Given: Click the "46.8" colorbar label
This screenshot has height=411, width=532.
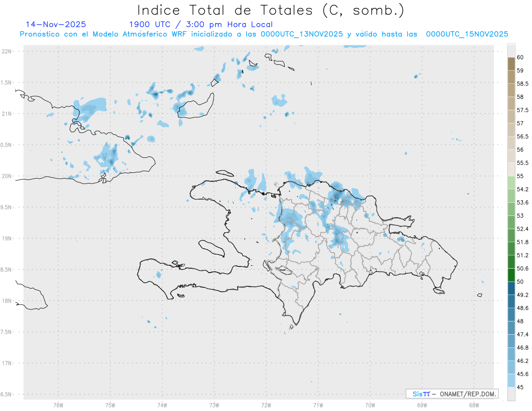Looking at the screenshot, I should pyautogui.click(x=523, y=348).
